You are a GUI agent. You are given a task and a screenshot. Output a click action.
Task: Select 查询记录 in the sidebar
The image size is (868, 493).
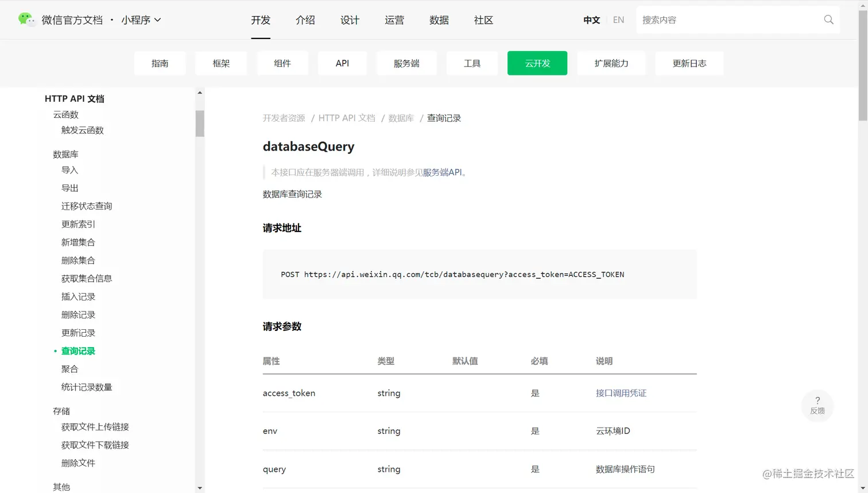(78, 351)
